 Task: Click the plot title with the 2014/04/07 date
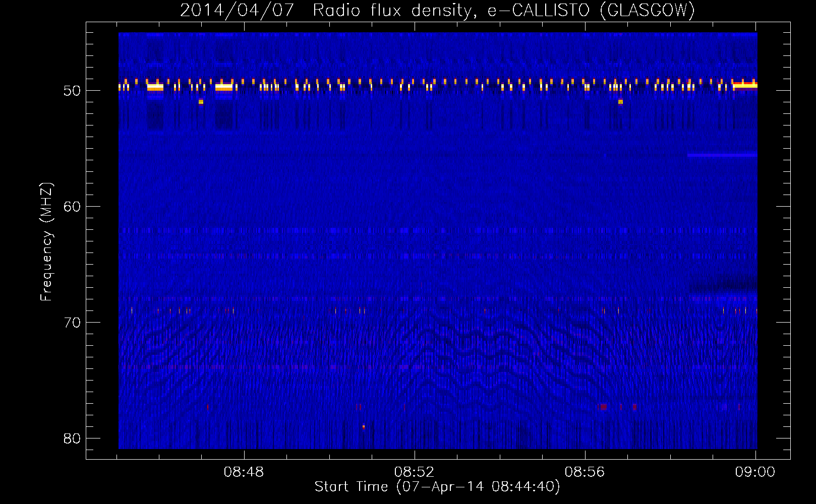point(437,11)
